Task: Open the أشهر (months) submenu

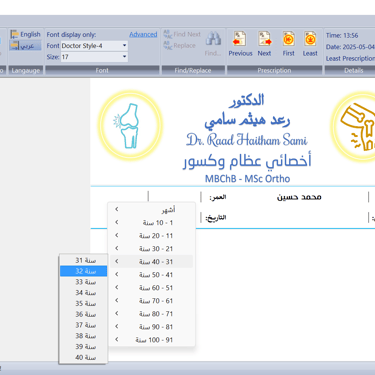Action: pyautogui.click(x=151, y=209)
